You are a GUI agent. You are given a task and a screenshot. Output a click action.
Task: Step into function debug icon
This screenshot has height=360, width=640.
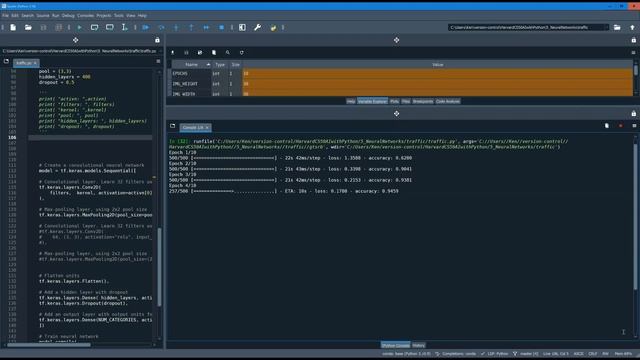(x=176, y=27)
